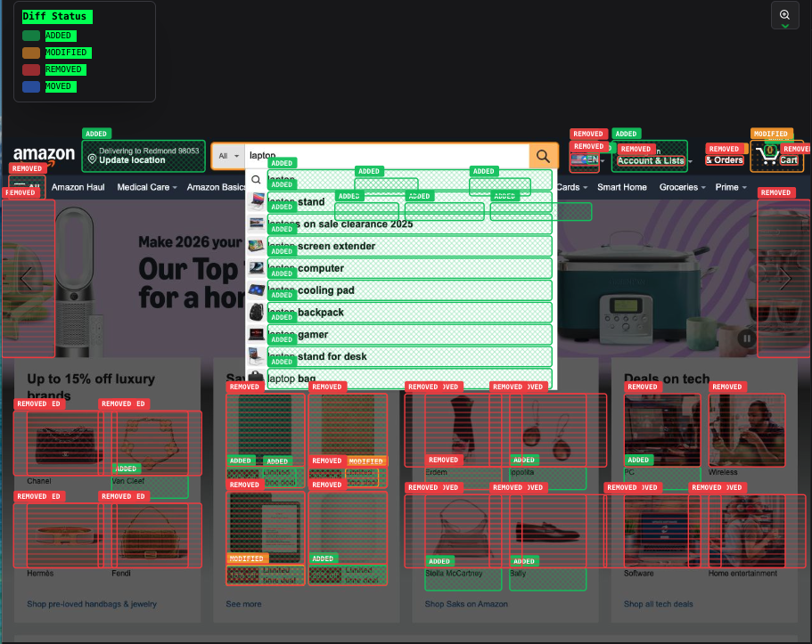Click the Chanel handbag thumbnail
Image resolution: width=812 pixels, height=644 pixels.
(57, 443)
